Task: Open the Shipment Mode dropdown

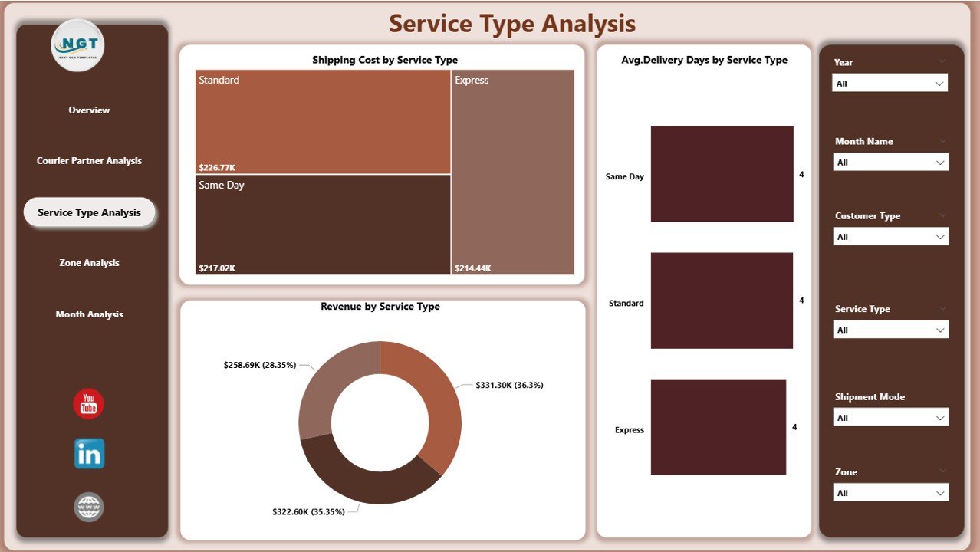Action: (x=890, y=417)
